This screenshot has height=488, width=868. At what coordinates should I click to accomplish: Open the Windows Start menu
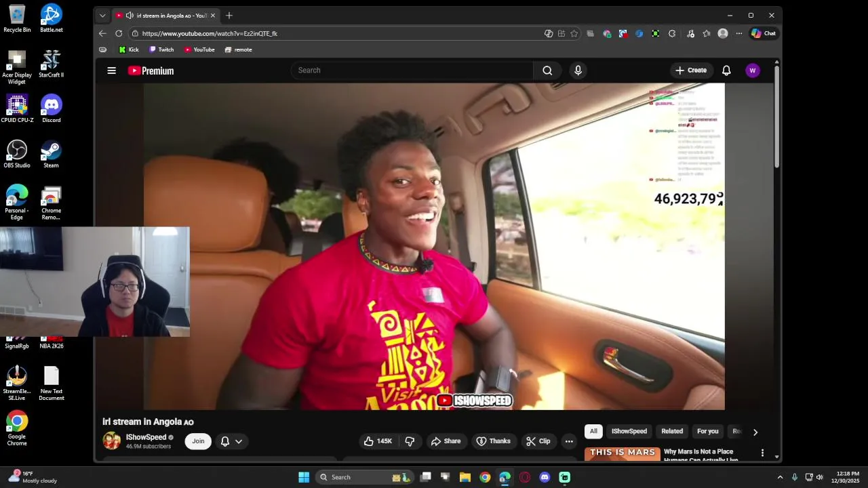tap(304, 477)
